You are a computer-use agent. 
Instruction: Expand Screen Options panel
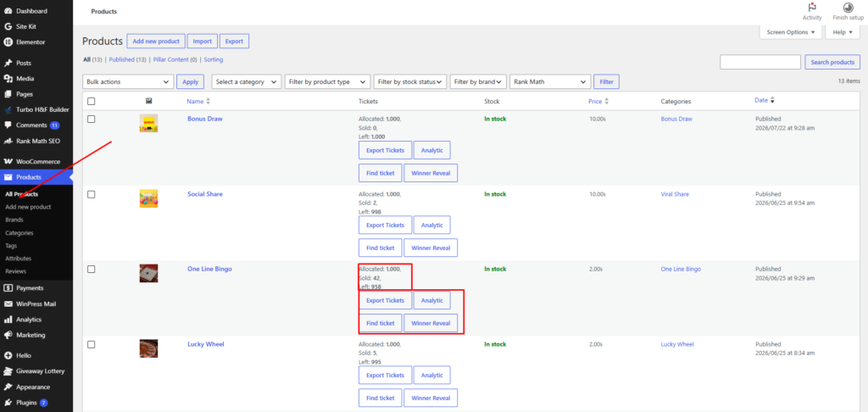coord(791,32)
